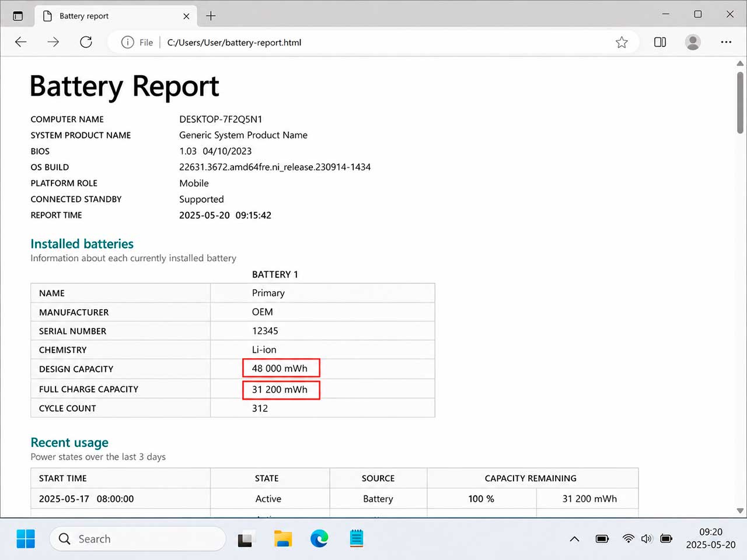Image resolution: width=747 pixels, height=560 pixels.
Task: Add this page to favorites
Action: point(622,42)
